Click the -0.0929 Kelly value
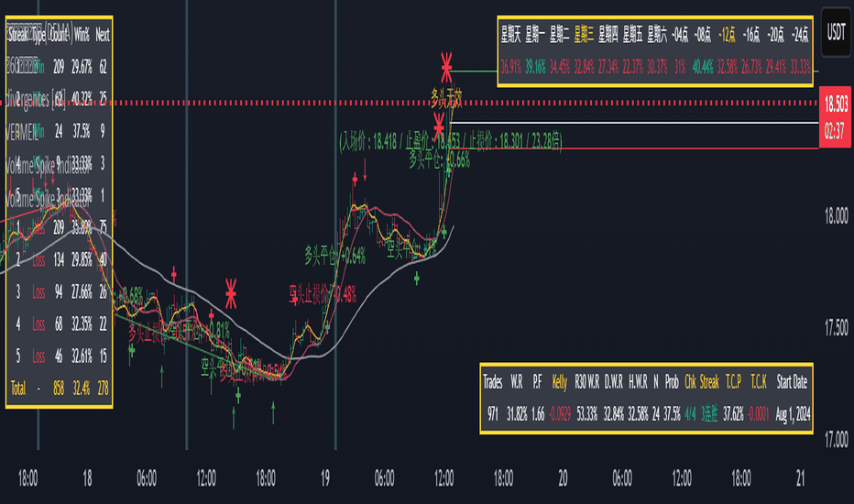This screenshot has width=854, height=504. coord(559,414)
